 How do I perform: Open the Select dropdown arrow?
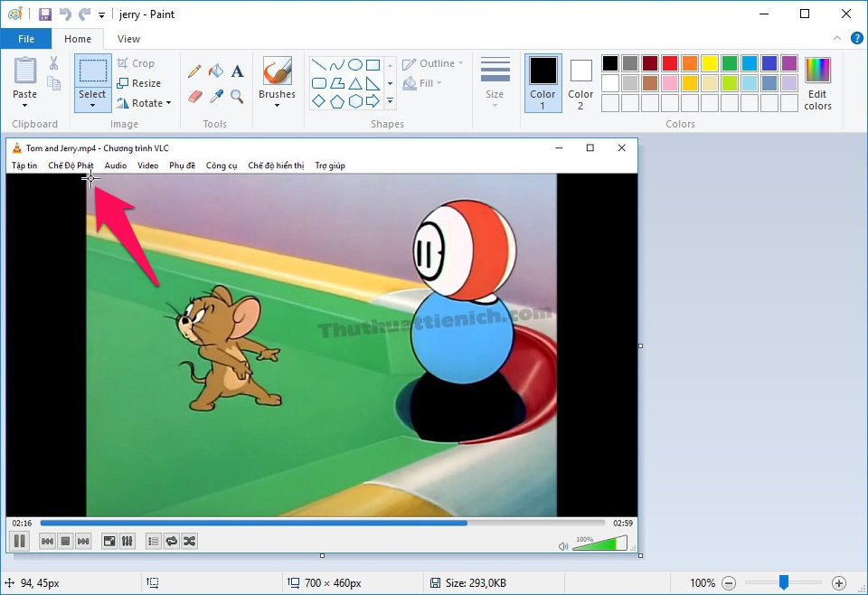coord(92,106)
